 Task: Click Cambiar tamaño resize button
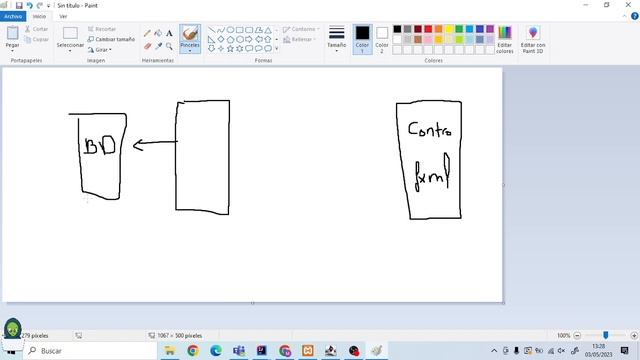111,40
